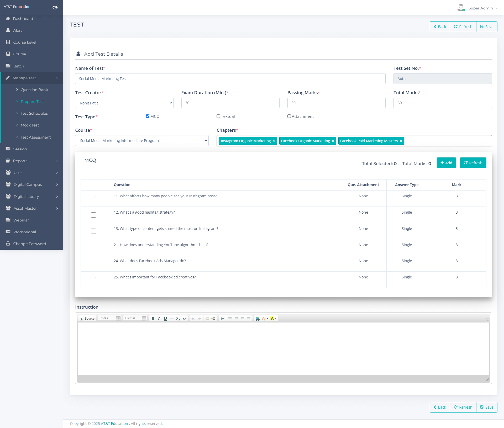Open the Course selection dropdown
This screenshot has width=504, height=428.
pyautogui.click(x=142, y=141)
